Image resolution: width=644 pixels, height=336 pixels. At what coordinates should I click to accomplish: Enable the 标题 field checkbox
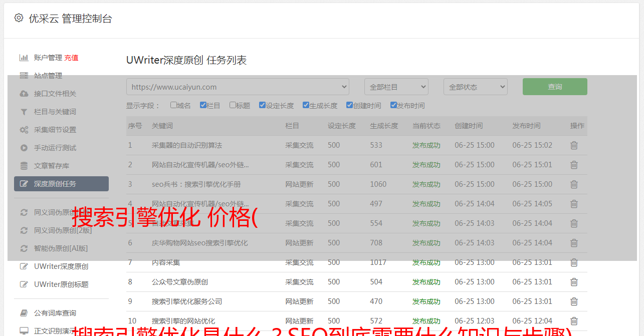point(233,105)
